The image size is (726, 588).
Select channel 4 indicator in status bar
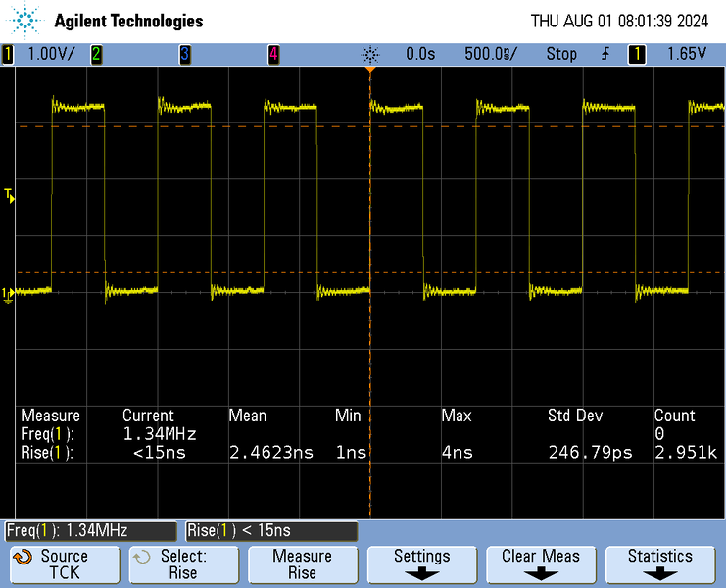pos(273,55)
